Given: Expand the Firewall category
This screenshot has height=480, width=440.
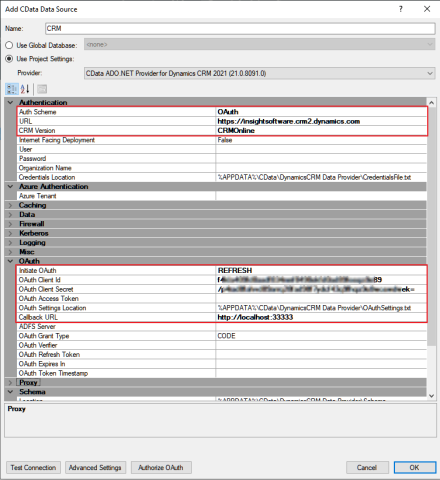Looking at the screenshot, I should pyautogui.click(x=10, y=224).
